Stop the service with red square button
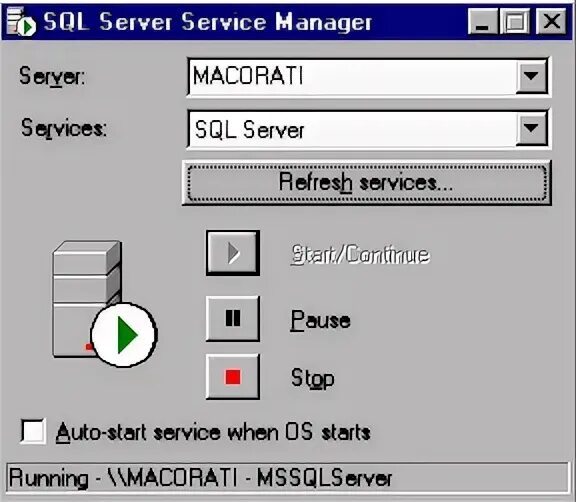 click(x=233, y=377)
